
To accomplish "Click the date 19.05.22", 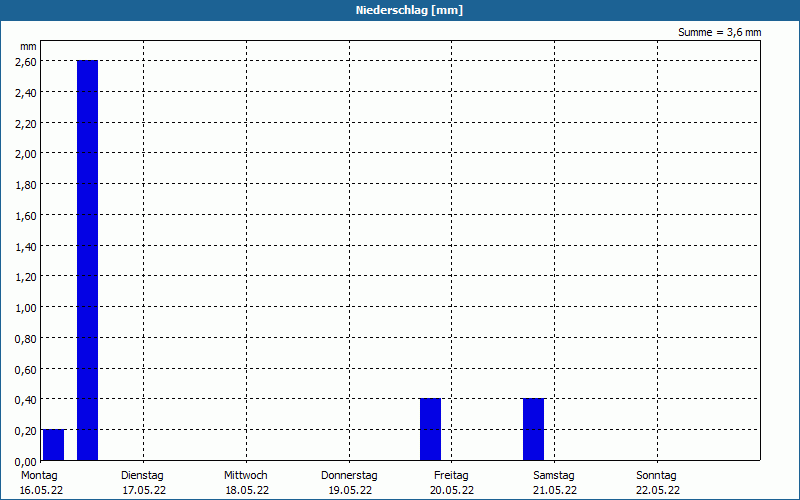I will (350, 490).
